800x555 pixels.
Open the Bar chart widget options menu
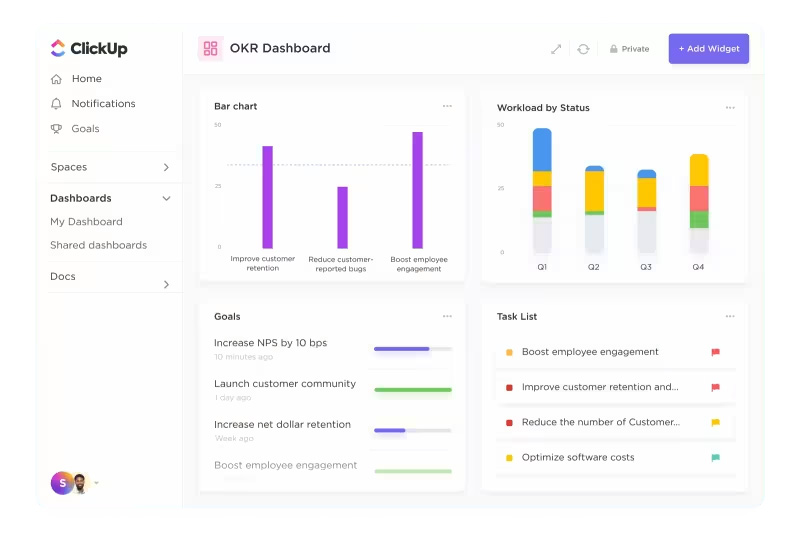pyautogui.click(x=447, y=106)
